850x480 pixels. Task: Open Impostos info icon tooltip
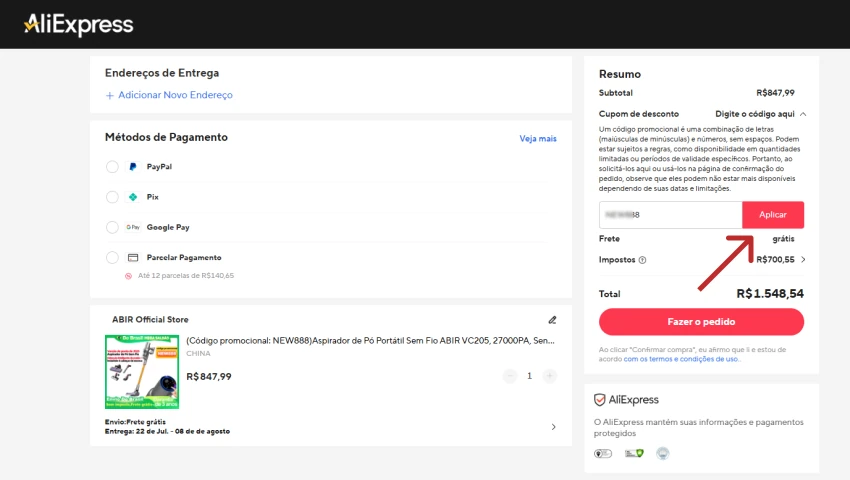[642, 260]
